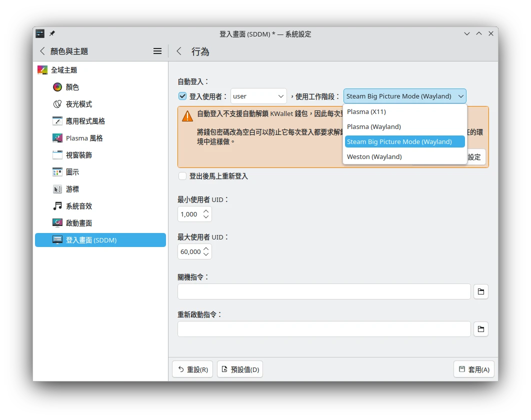
Task: Click the 重新啟動指令 reboot command field
Action: pos(324,329)
